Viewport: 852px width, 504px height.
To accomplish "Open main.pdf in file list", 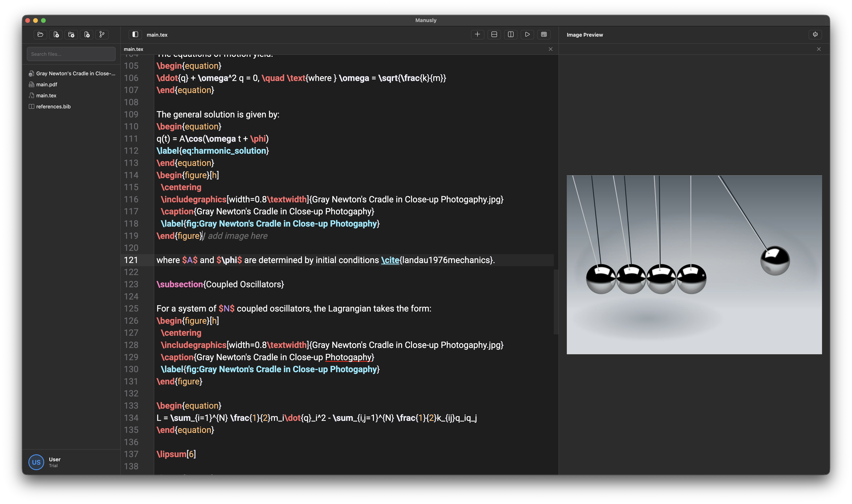I will click(47, 85).
